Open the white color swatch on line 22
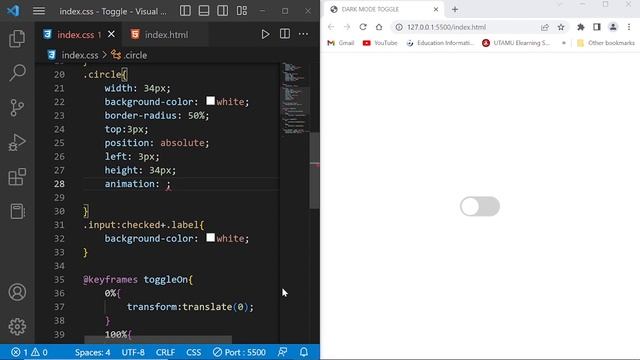The width and height of the screenshot is (640, 360). pos(211,101)
